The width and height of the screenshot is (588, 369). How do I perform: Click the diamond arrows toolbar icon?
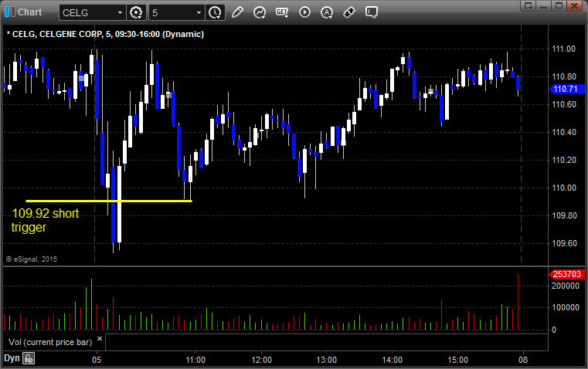pos(349,12)
